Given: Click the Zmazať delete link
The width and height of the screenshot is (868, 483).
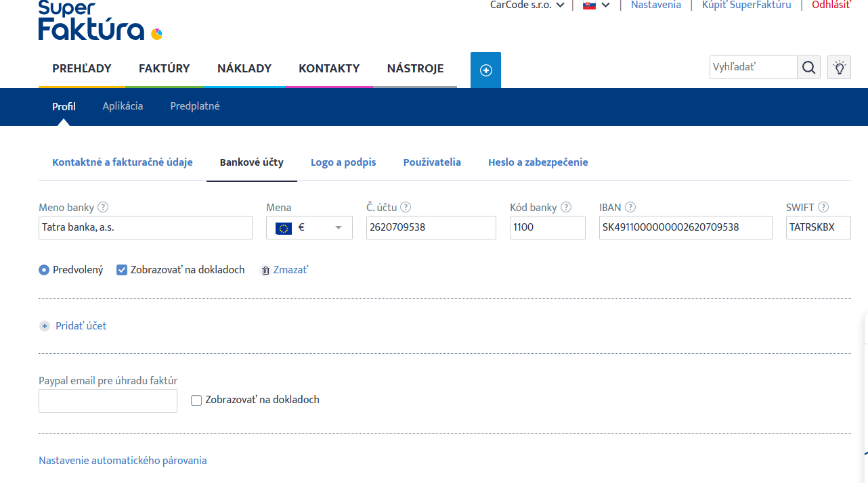Looking at the screenshot, I should (x=290, y=270).
